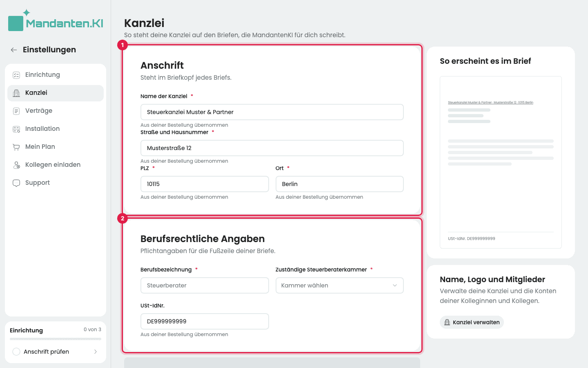The width and height of the screenshot is (588, 368).
Task: Click the Einstellungen heading text
Action: point(49,50)
